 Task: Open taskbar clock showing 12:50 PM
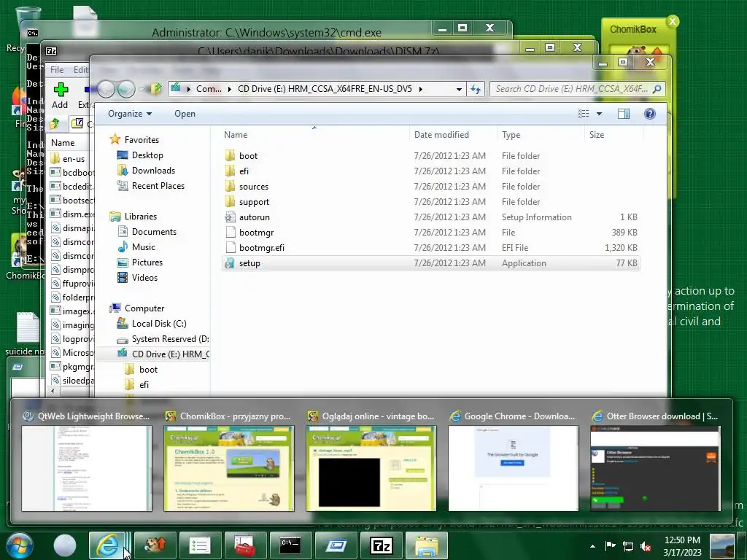(x=682, y=546)
